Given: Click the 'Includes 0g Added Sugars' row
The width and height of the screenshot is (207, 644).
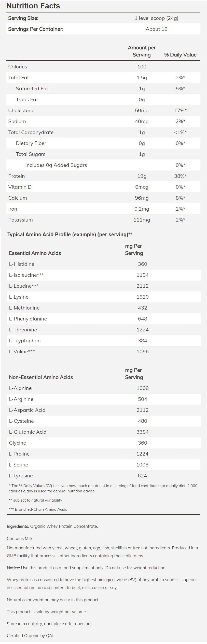Looking at the screenshot, I should (56, 165).
